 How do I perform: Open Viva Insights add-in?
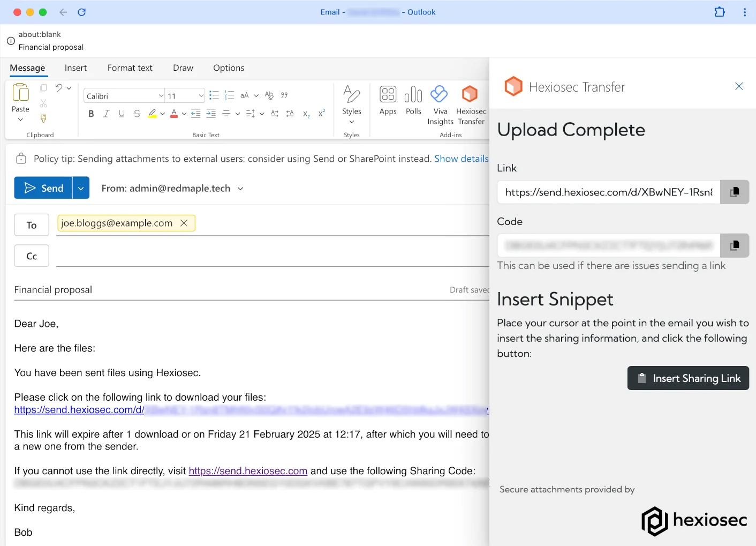point(440,105)
